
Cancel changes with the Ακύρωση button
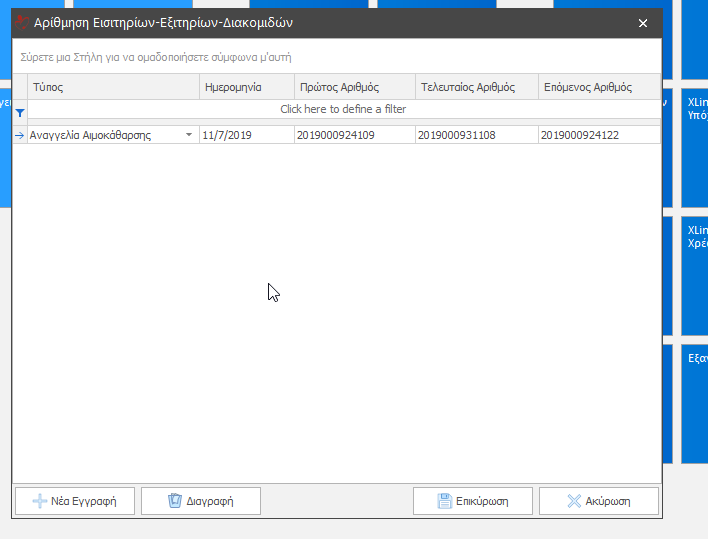[599, 501]
